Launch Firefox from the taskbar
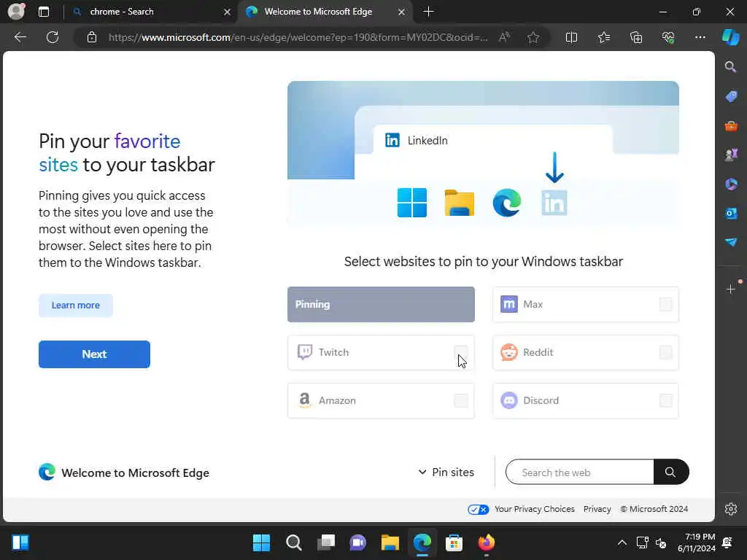This screenshot has height=560, width=747. [x=486, y=542]
